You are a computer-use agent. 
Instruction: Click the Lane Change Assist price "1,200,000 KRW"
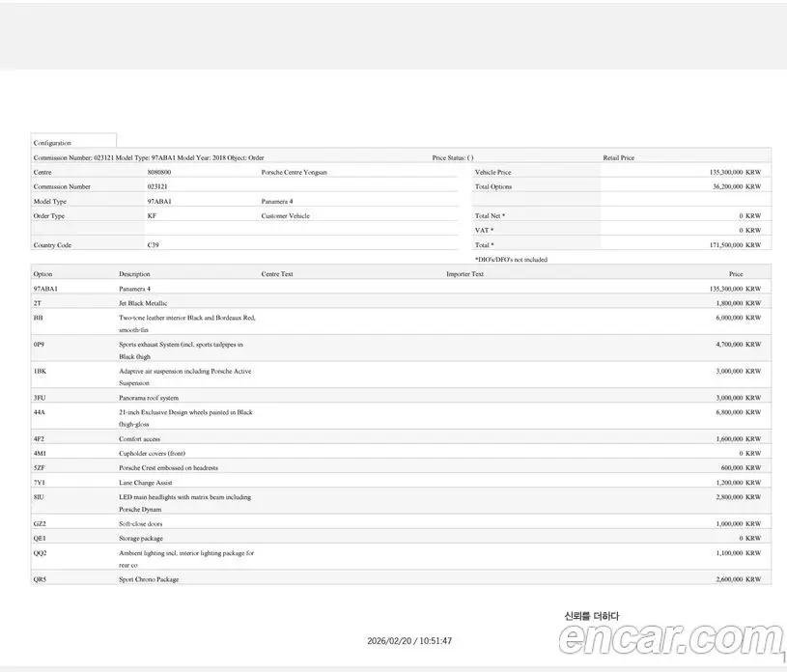[739, 483]
